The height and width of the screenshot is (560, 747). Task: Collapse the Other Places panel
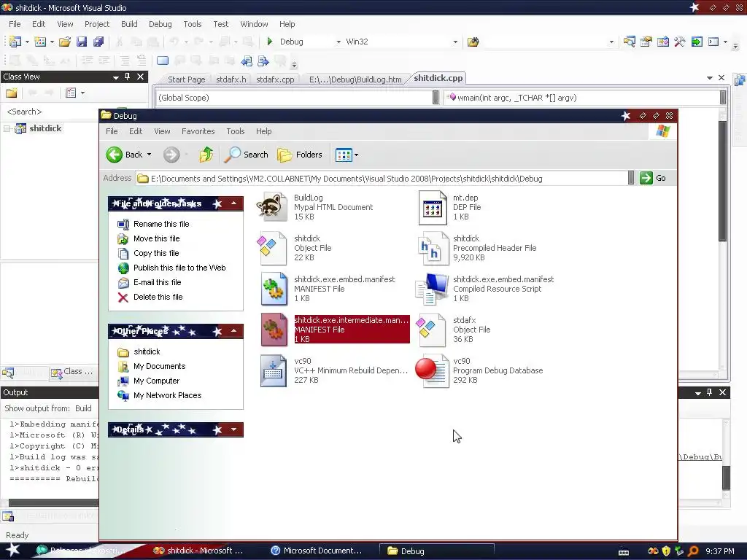pyautogui.click(x=233, y=331)
